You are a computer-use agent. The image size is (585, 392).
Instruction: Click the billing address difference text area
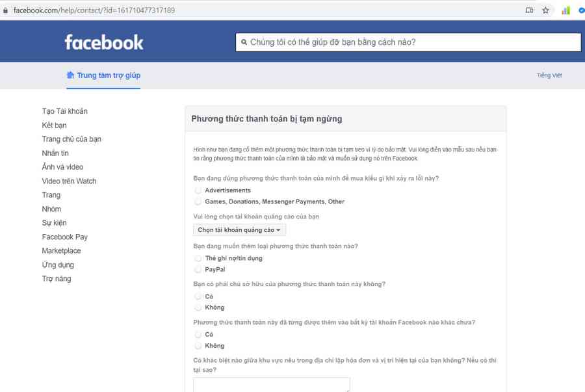coord(271,384)
